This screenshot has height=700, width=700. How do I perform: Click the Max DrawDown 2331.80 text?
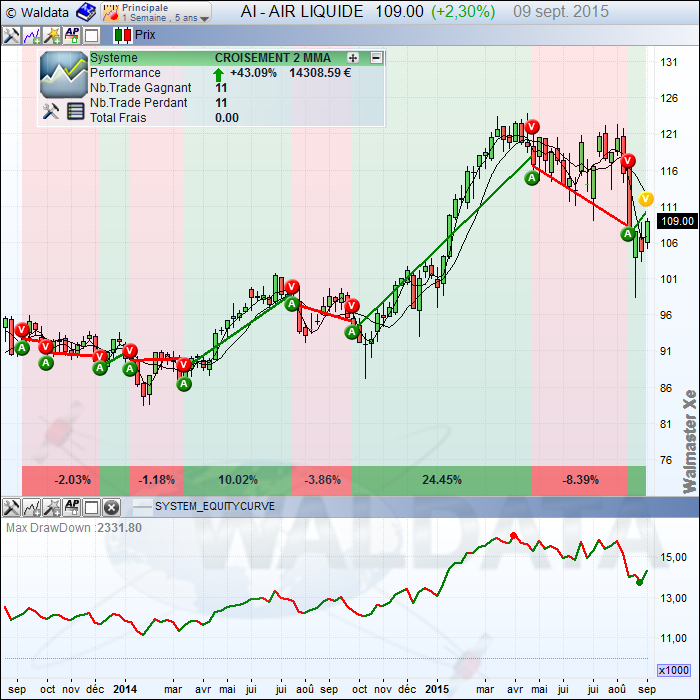pyautogui.click(x=74, y=528)
